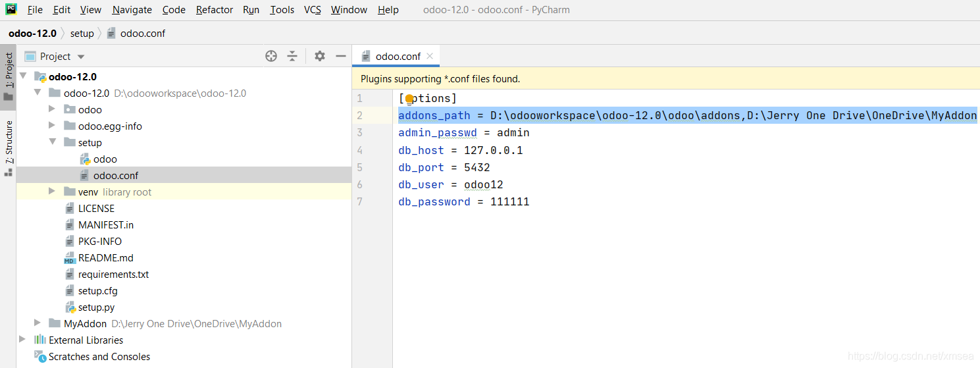The width and height of the screenshot is (980, 368).
Task: Open the Code menu
Action: 174,10
